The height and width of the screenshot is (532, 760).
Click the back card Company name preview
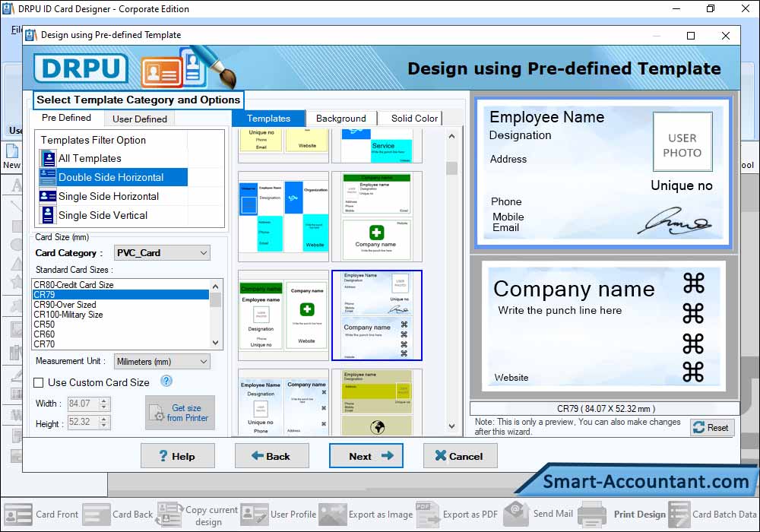click(603, 326)
